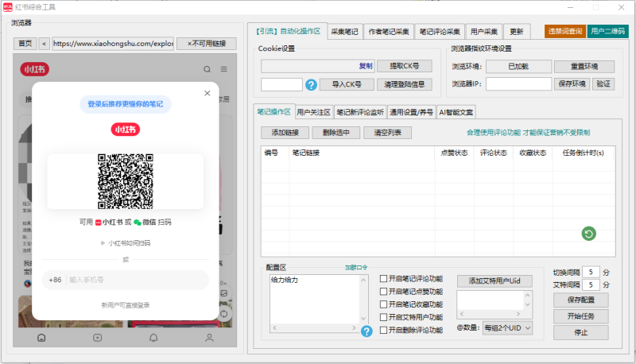Enable 开启删除评论功能 checkbox
Image resolution: width=636 pixels, height=364 pixels.
383,330
